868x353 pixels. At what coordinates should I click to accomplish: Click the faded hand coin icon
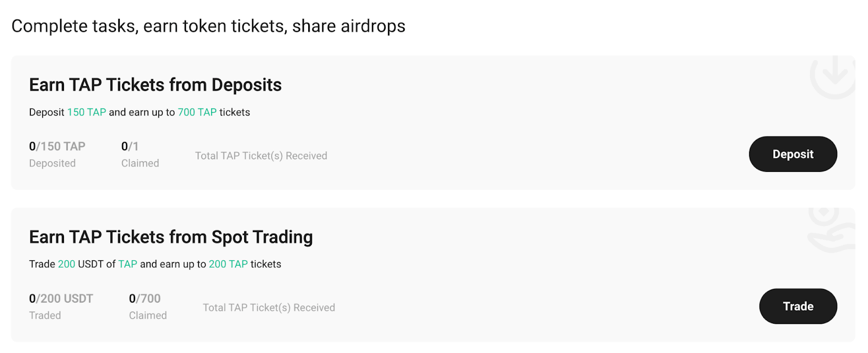[x=832, y=230]
